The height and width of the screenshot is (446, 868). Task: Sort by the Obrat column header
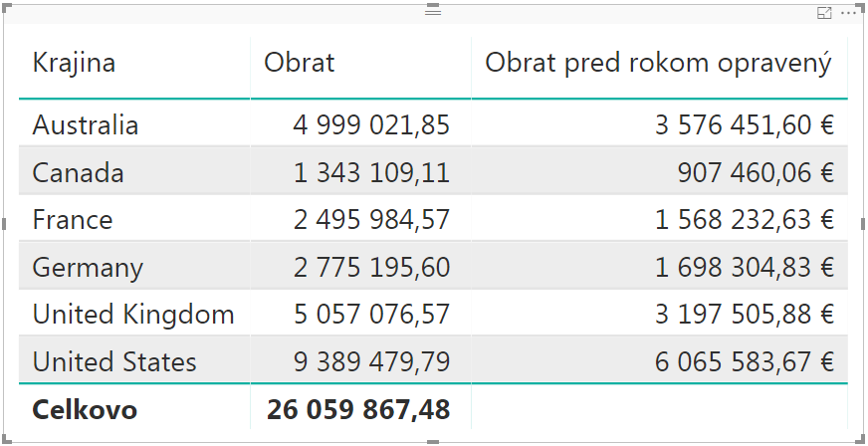[x=299, y=63]
